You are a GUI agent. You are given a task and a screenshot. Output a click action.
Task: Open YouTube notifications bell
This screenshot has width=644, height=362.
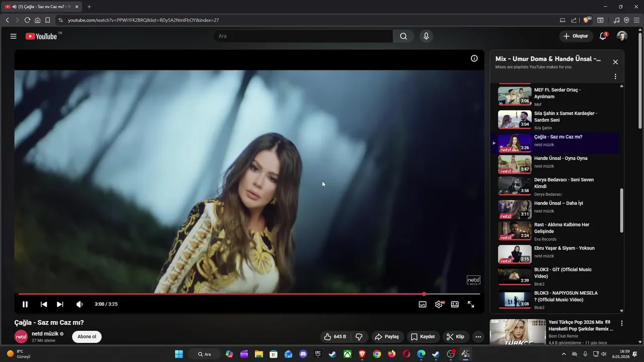603,36
